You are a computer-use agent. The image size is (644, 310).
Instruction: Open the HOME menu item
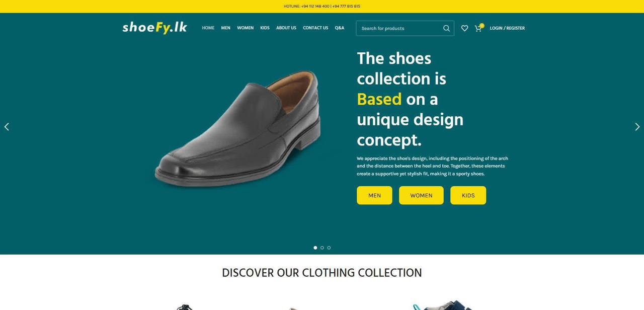208,28
